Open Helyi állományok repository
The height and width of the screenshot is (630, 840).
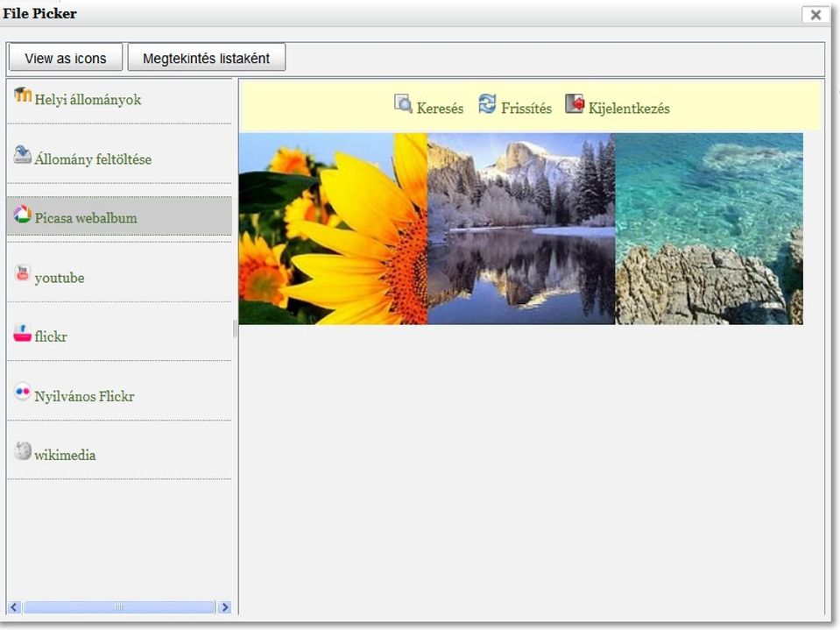click(88, 100)
